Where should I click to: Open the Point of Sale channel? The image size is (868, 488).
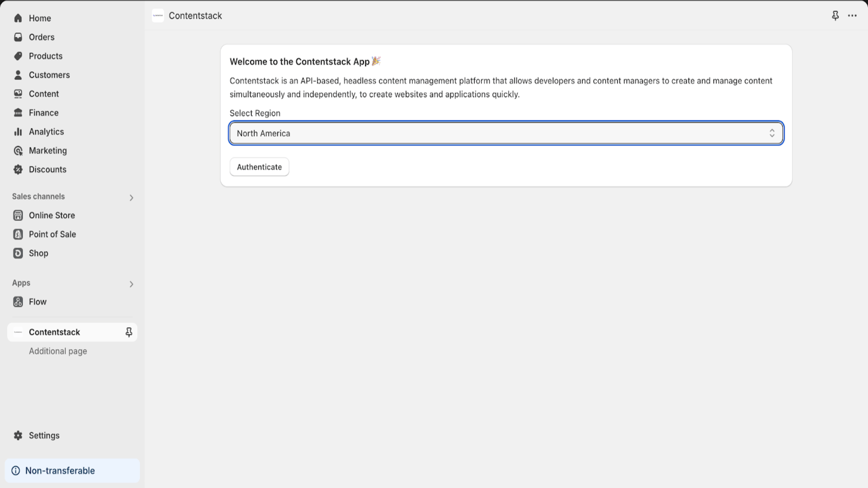click(52, 234)
